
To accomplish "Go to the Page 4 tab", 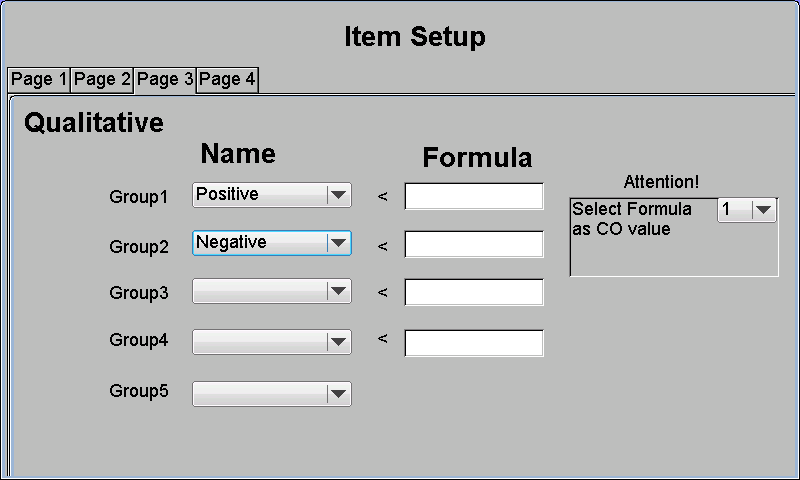I will [x=227, y=80].
